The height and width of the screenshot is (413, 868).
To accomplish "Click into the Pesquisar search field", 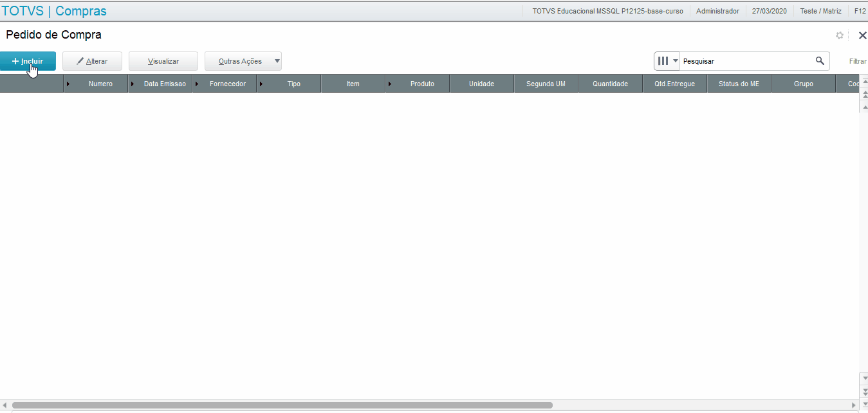I will (x=746, y=61).
